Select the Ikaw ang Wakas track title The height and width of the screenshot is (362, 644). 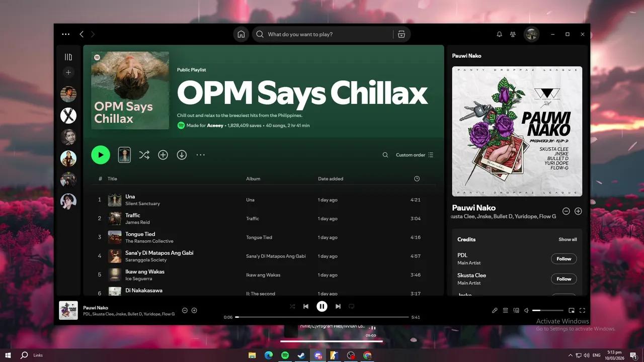point(145,271)
